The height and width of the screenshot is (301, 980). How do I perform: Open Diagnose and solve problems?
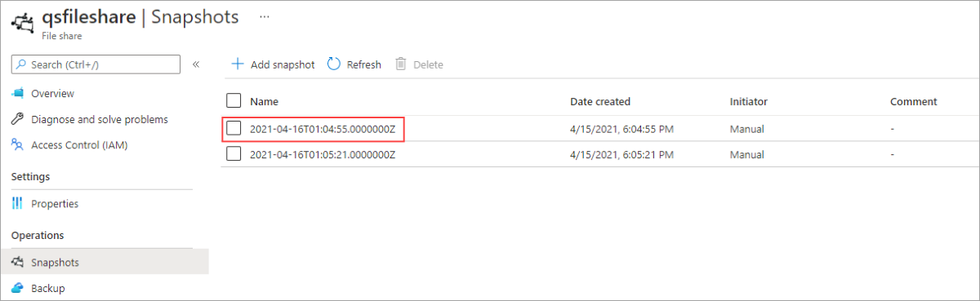click(x=100, y=119)
